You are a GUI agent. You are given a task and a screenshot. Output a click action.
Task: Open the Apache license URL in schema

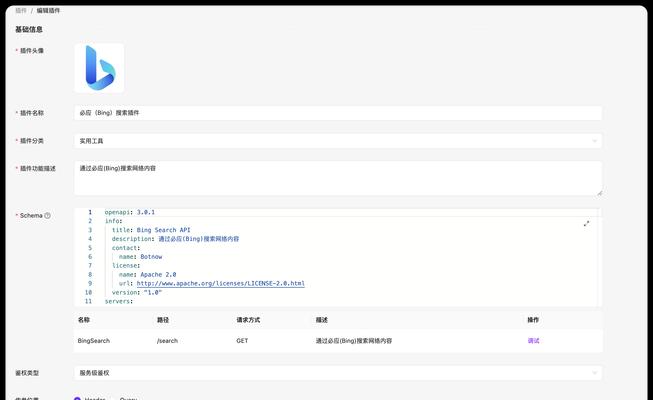pyautogui.click(x=221, y=283)
